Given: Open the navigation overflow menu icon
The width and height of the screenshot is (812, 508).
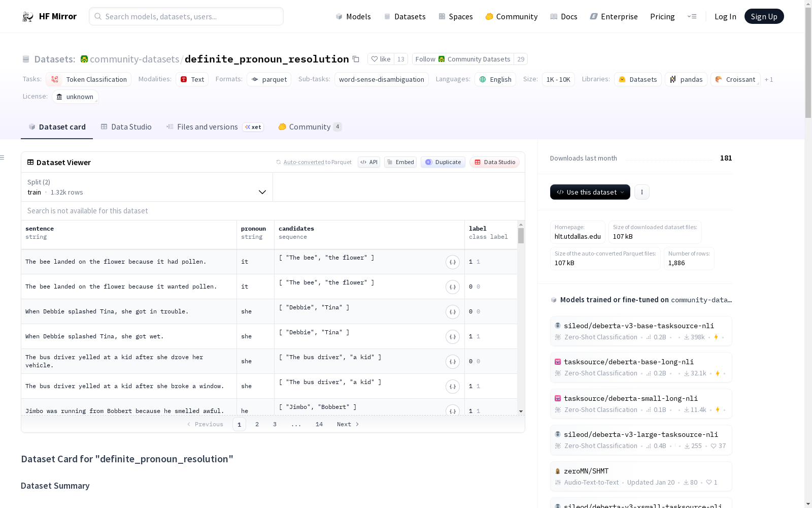Looking at the screenshot, I should click(x=692, y=17).
